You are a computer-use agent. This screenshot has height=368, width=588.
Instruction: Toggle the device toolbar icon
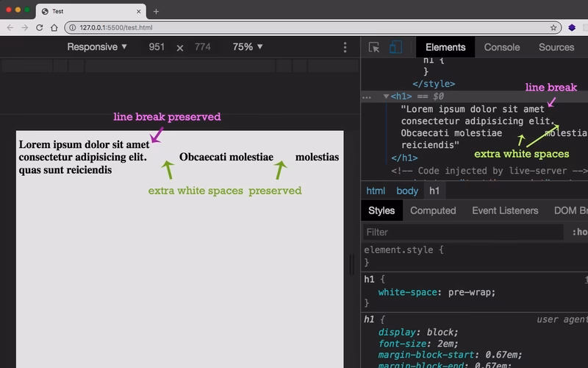(x=395, y=47)
